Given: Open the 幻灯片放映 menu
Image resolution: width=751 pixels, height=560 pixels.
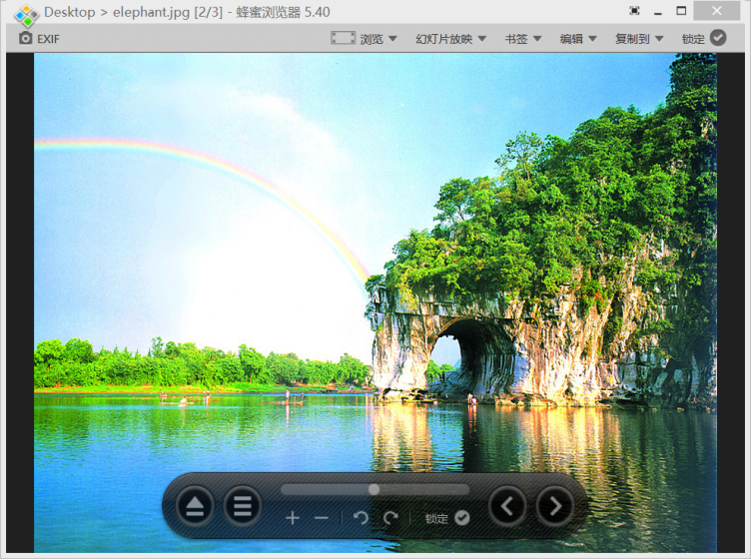Looking at the screenshot, I should (444, 39).
